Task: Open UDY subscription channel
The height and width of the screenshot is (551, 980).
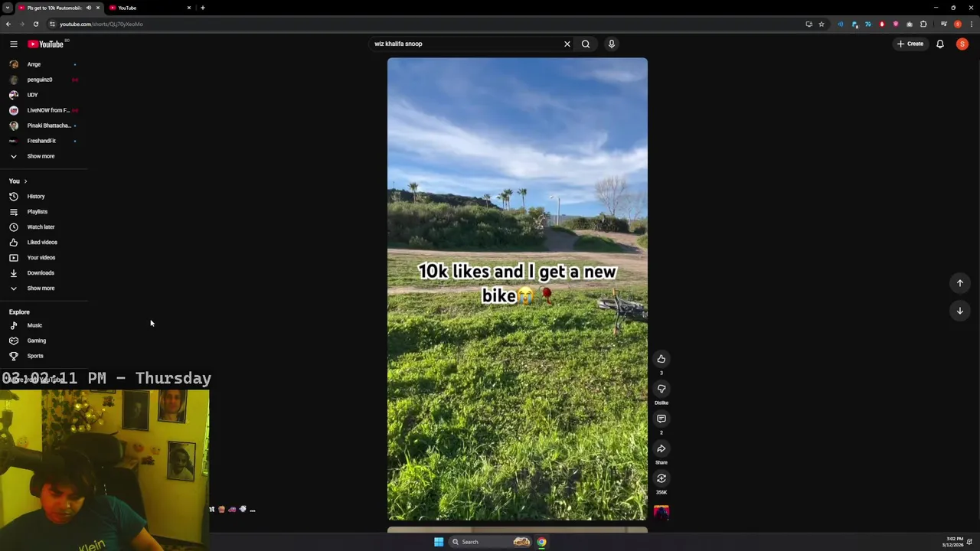Action: pos(44,95)
